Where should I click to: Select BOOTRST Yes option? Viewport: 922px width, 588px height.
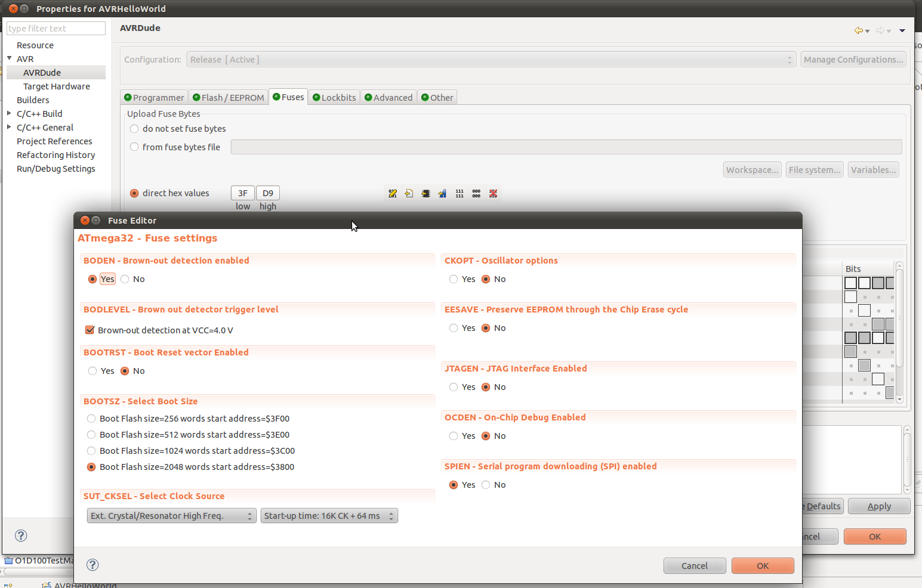(92, 371)
